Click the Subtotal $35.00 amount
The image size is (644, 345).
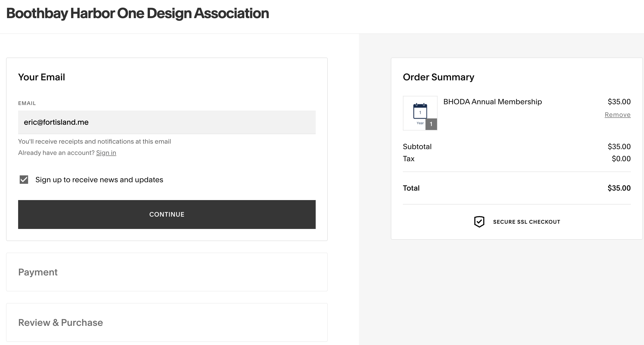point(619,147)
